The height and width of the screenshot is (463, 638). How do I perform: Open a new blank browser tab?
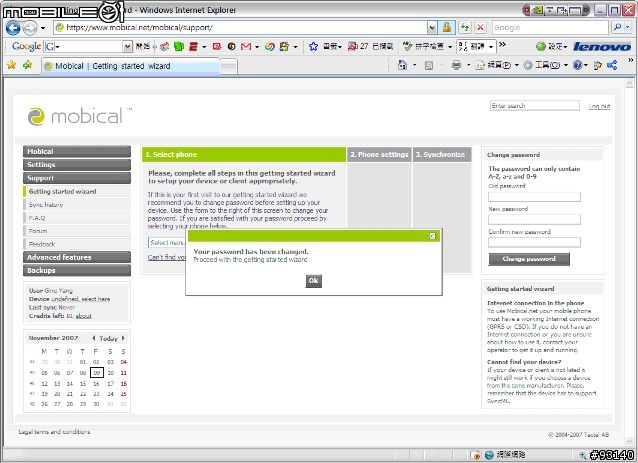pyautogui.click(x=229, y=67)
